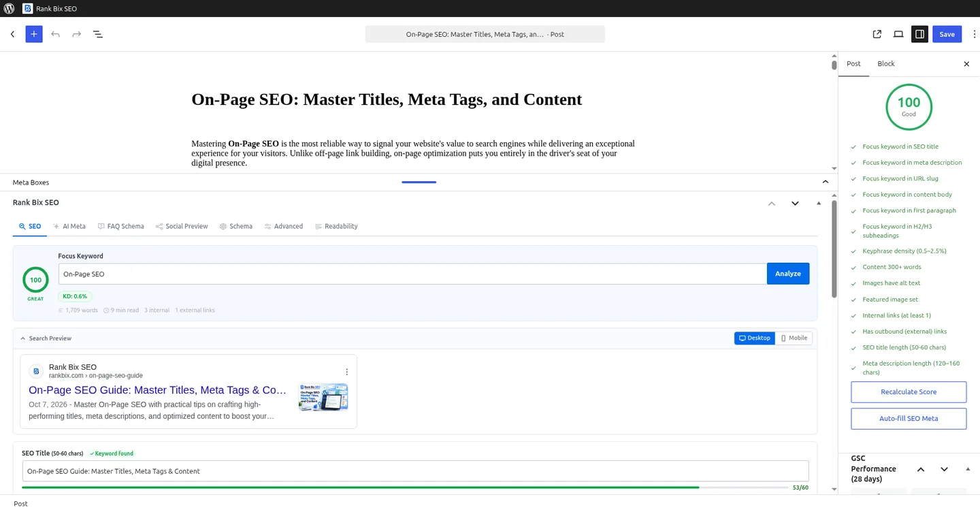Collapse the Meta Boxes panel
The image size is (980, 512).
tap(826, 182)
